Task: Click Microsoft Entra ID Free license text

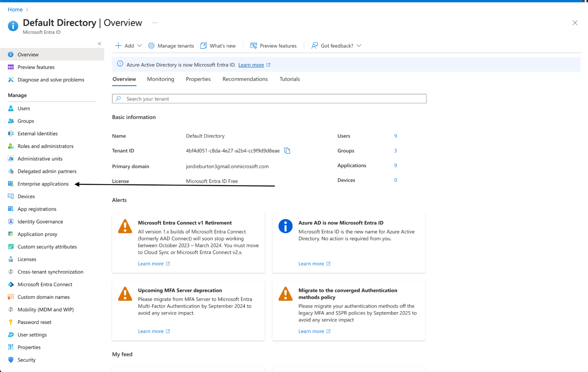Action: point(212,181)
